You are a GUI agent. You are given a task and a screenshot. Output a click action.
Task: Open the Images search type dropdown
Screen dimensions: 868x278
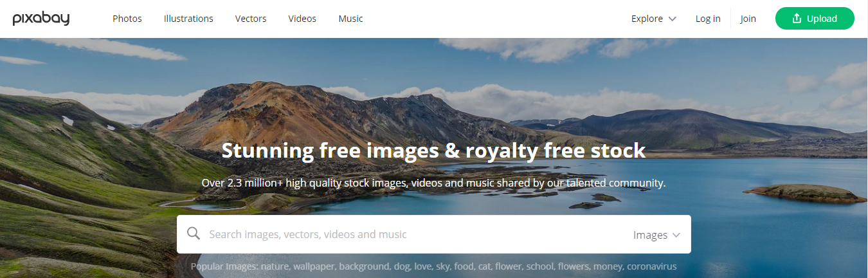click(x=656, y=235)
